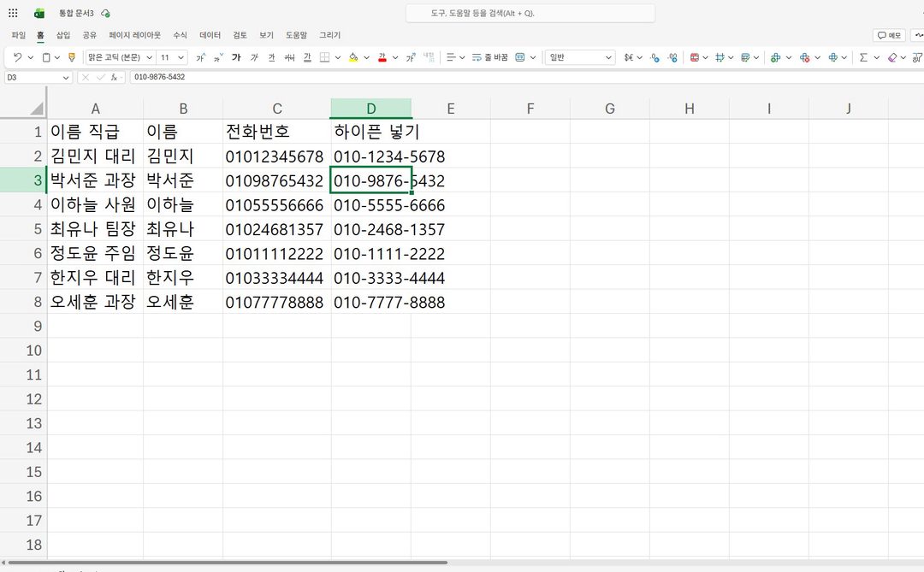Screen dimensions: 924x572
Task: Expand the Borders dropdown arrow
Action: point(338,57)
